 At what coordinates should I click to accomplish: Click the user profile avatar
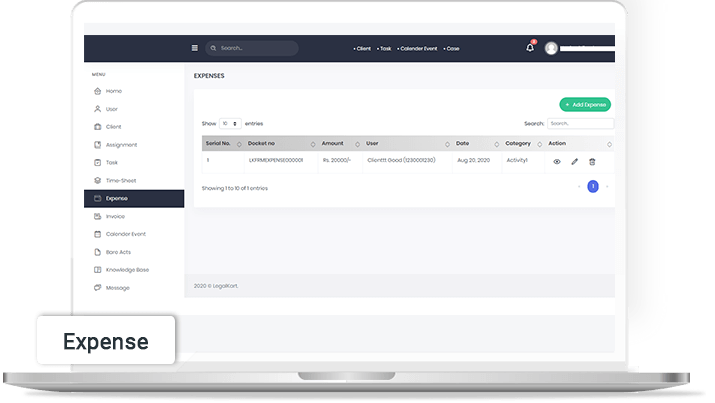pos(551,48)
